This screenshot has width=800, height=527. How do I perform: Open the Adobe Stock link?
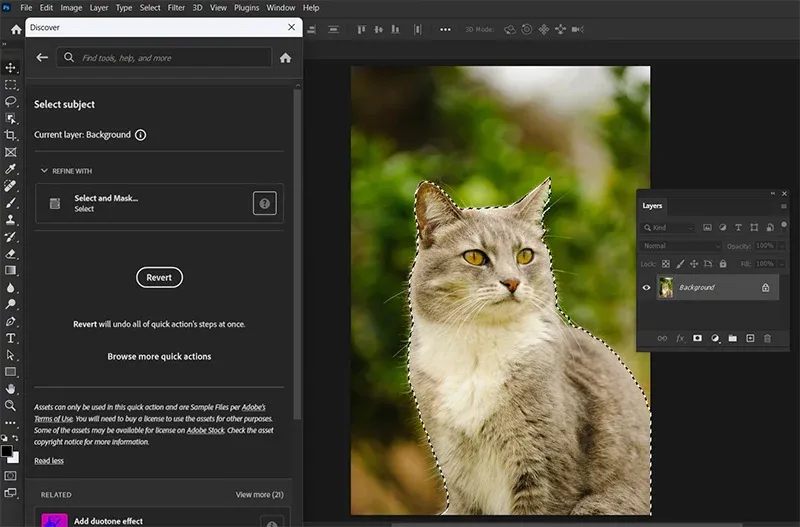click(205, 431)
